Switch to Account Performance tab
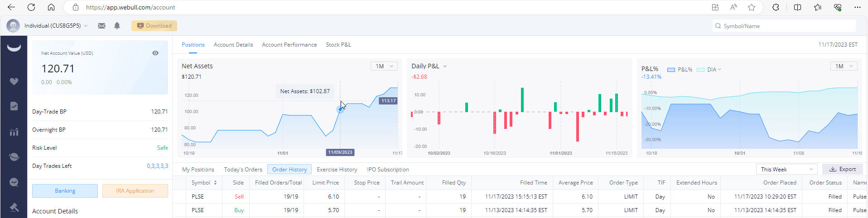 (289, 45)
